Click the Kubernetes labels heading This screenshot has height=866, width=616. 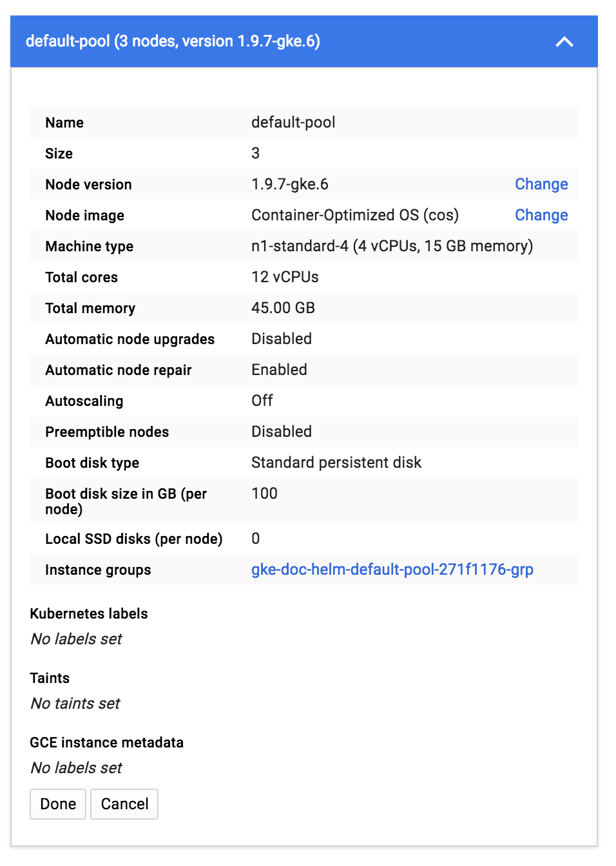pos(89,613)
